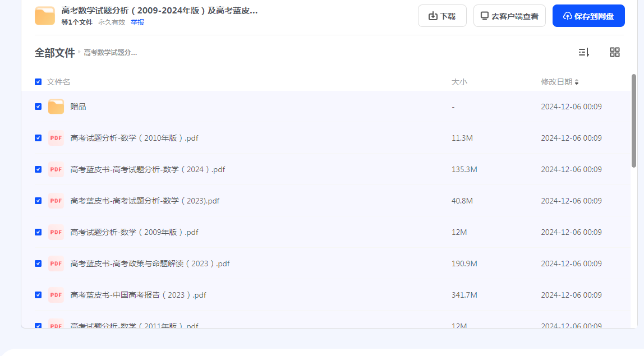Select the 高考数学试题分... breadcrumb item

tap(110, 53)
